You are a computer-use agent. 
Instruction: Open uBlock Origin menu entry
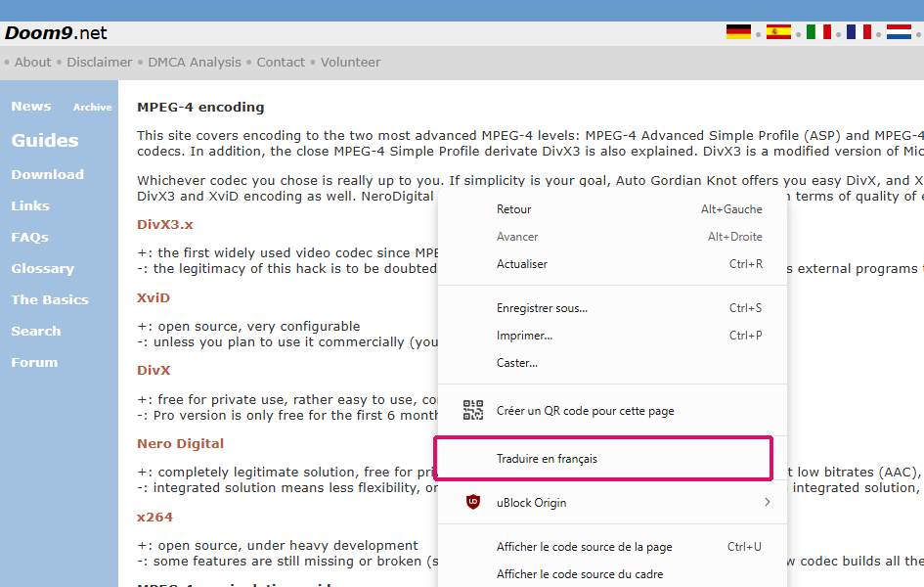click(x=612, y=503)
